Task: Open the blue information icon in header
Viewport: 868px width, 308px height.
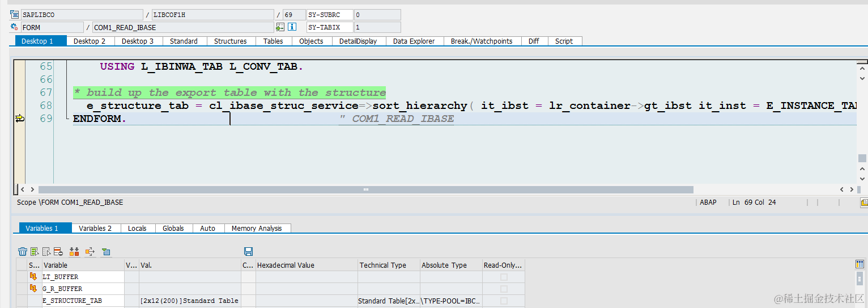Action: [292, 27]
